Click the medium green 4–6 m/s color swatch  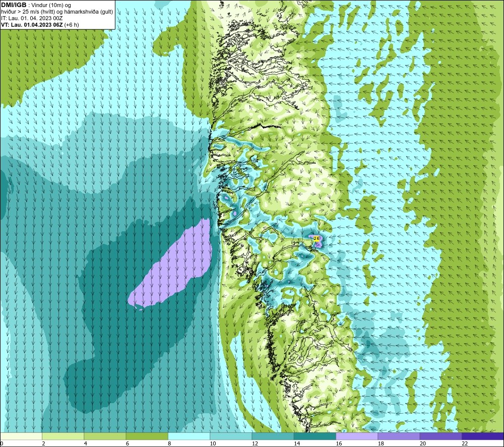tap(105, 436)
